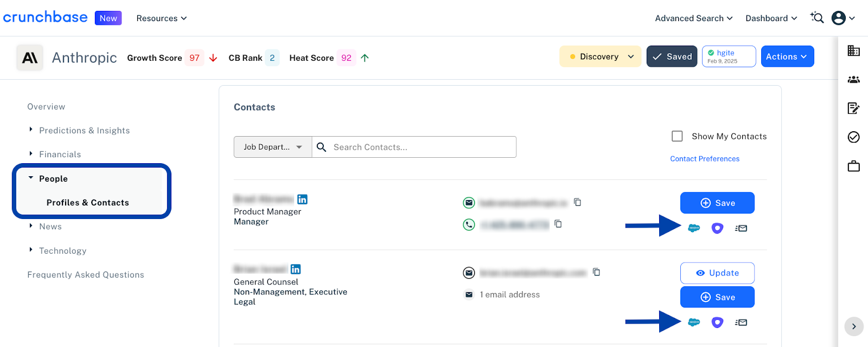
Task: Click the Heat Score value 92
Action: (347, 58)
